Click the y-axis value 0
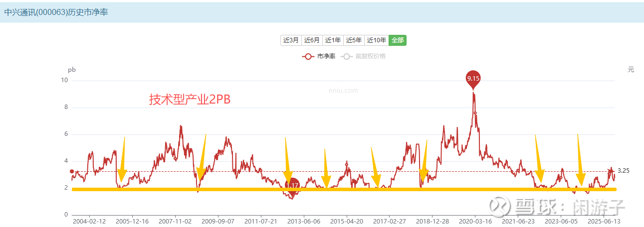 click(66, 215)
